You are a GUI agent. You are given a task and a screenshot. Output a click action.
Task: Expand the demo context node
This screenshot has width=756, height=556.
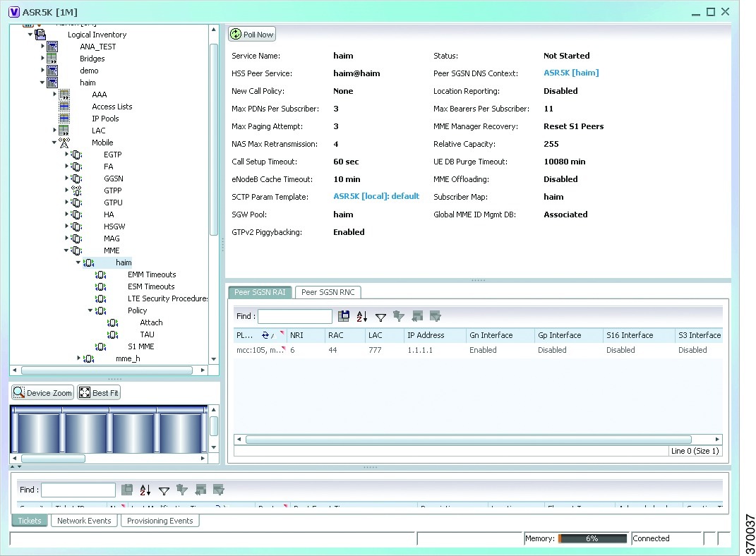click(x=42, y=71)
